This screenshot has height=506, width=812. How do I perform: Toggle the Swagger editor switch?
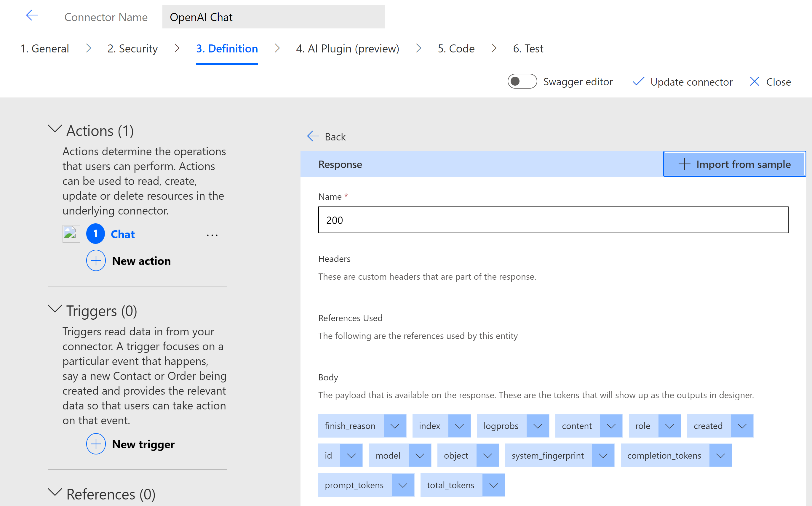click(522, 81)
